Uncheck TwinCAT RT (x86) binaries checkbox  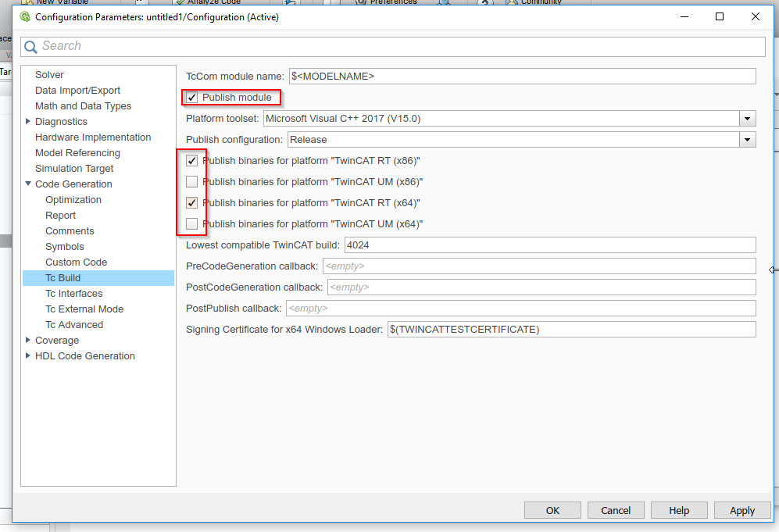point(191,160)
